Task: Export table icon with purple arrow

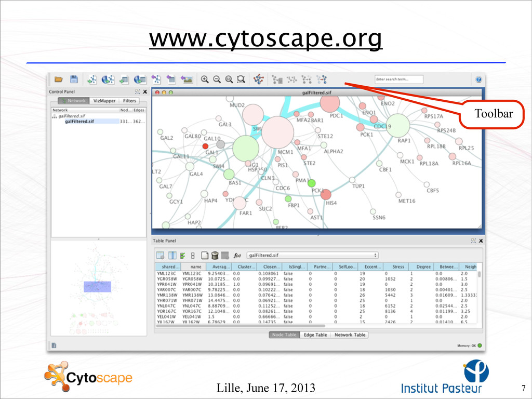Action: point(171,79)
